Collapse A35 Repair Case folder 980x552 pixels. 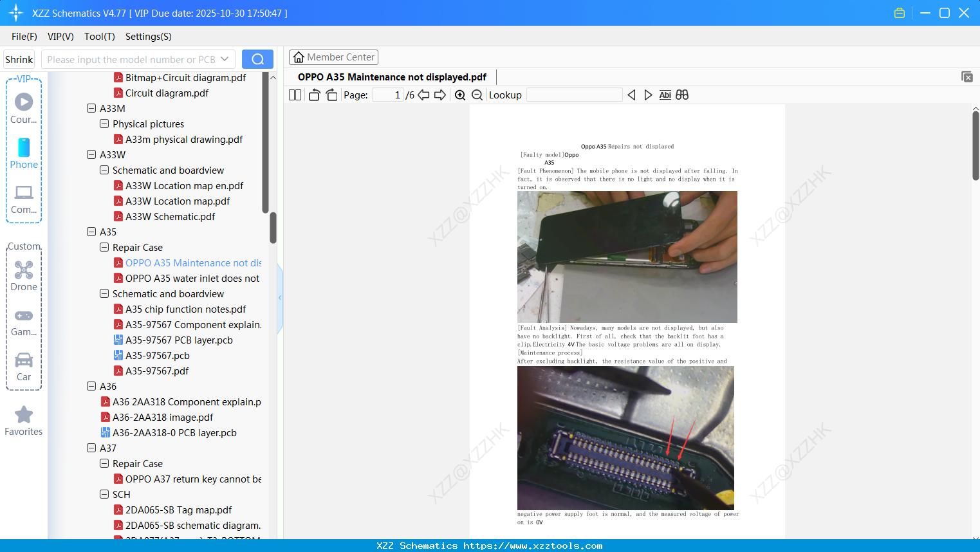tap(104, 248)
